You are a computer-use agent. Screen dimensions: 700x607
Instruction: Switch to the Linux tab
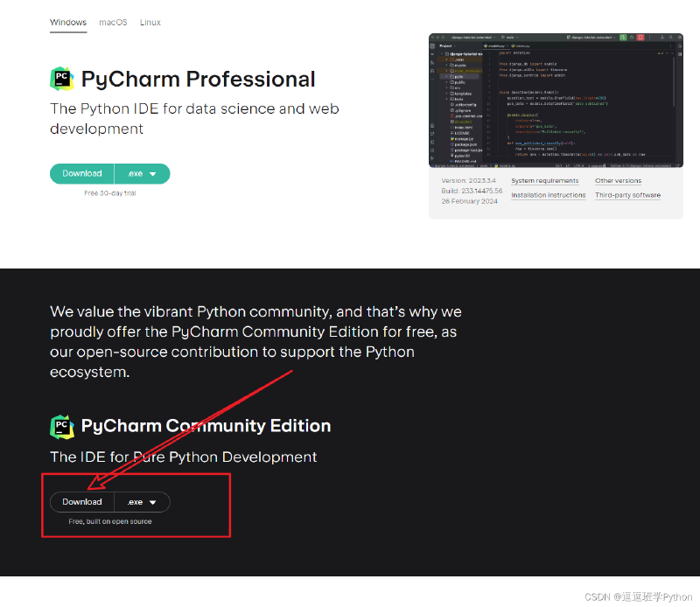(x=150, y=23)
